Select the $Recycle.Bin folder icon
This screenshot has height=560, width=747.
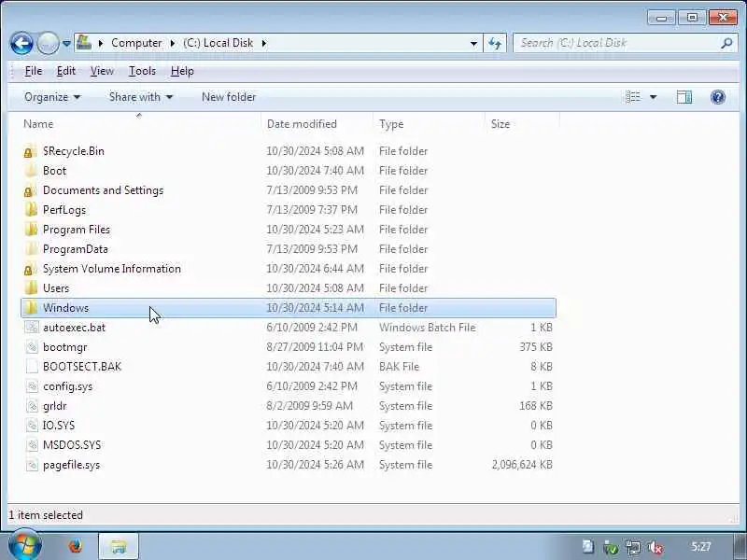(x=31, y=151)
